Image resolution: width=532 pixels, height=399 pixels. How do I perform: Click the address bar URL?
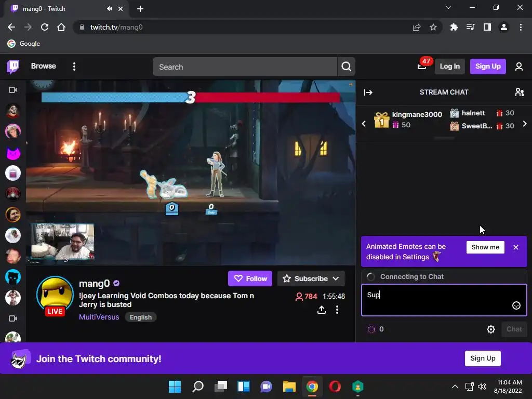116,27
